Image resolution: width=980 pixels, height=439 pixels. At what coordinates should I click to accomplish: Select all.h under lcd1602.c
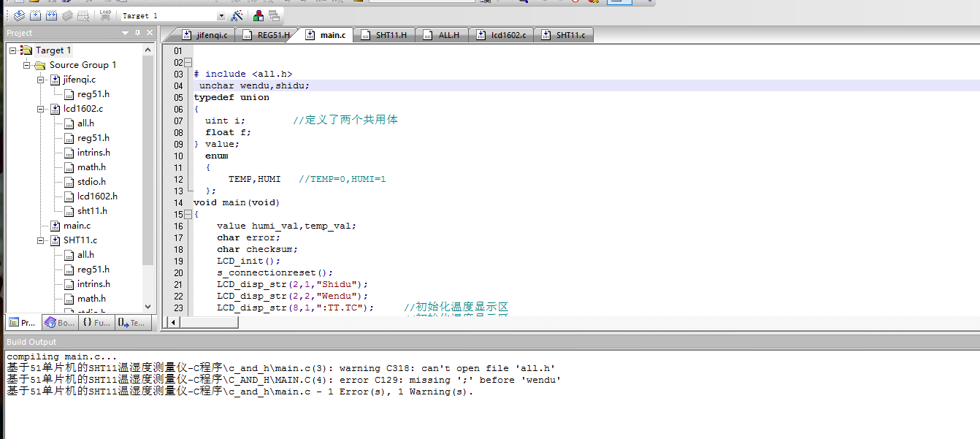click(85, 123)
